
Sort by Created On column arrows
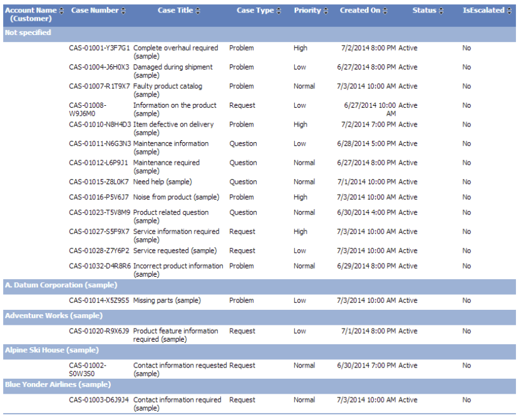tap(384, 11)
